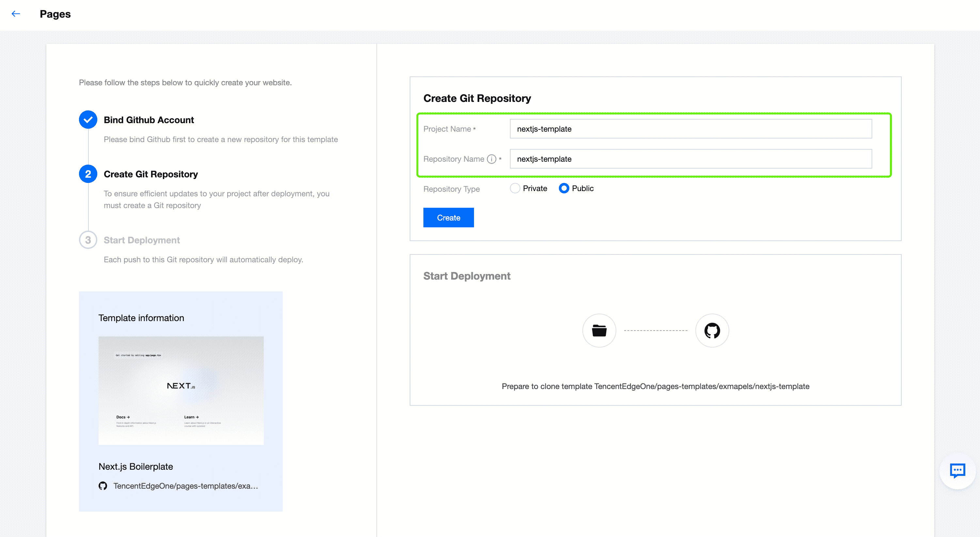Click step 2 numbered circle icon
Screen dimensions: 980x537
(88, 173)
